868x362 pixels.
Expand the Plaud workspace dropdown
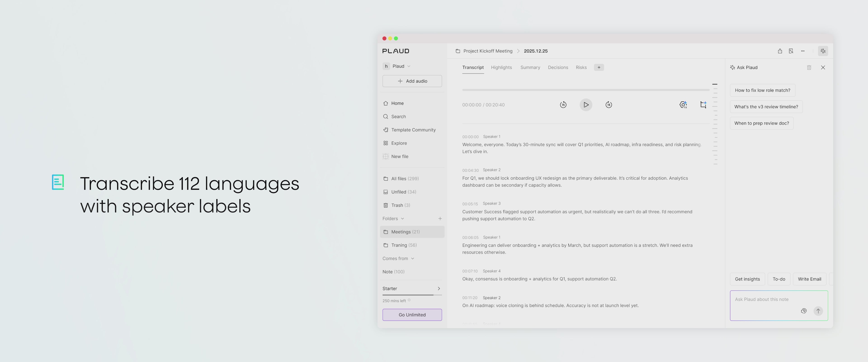click(409, 66)
